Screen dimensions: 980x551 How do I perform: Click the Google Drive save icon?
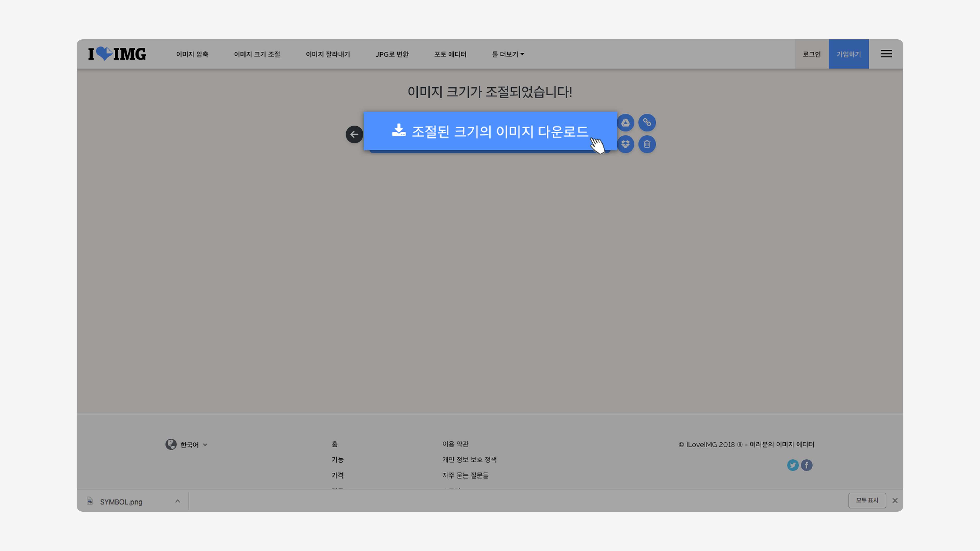pos(626,122)
